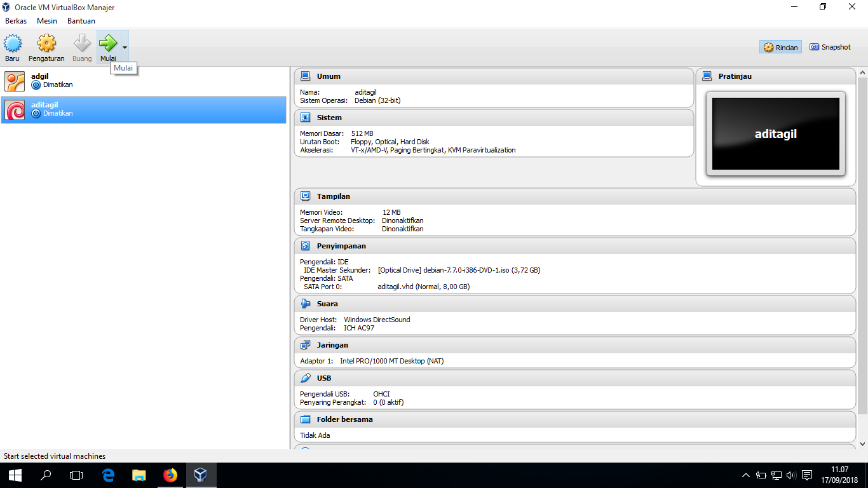Screen dimensions: 868x488
Task: Click the Suara audio section icon
Action: 306,303
